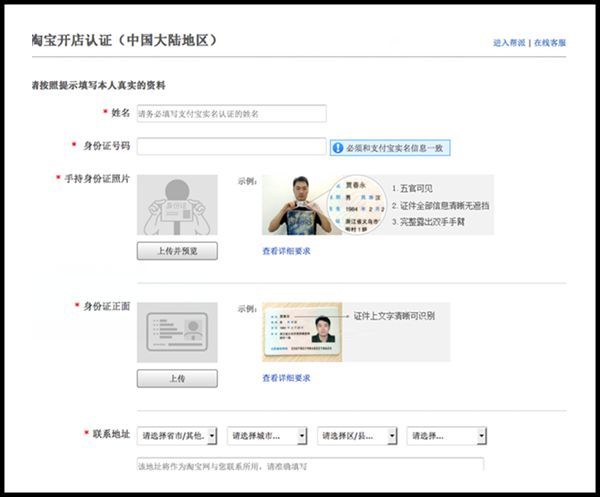This screenshot has height=497, width=600.
Task: Click the 身份证号码 ID number input field
Action: pyautogui.click(x=232, y=147)
